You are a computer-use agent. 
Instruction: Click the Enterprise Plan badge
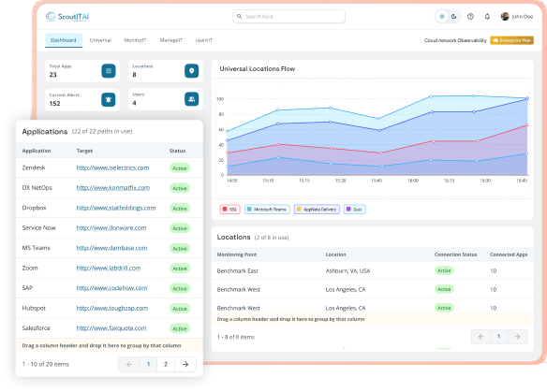[x=511, y=40]
